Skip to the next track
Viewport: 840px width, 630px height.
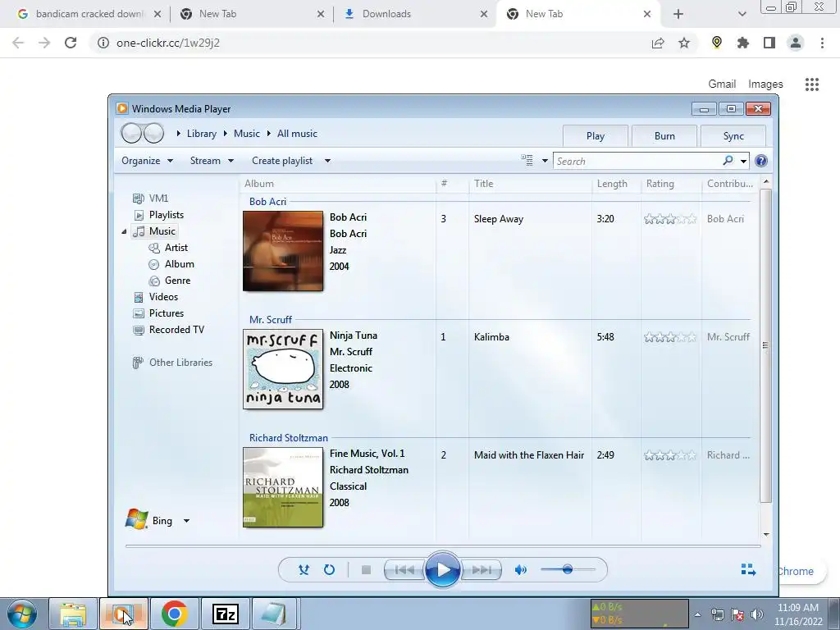pos(481,569)
